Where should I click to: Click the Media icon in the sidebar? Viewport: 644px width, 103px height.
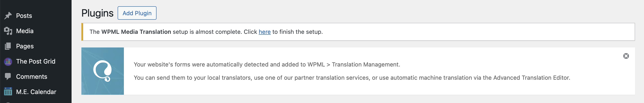pyautogui.click(x=8, y=31)
